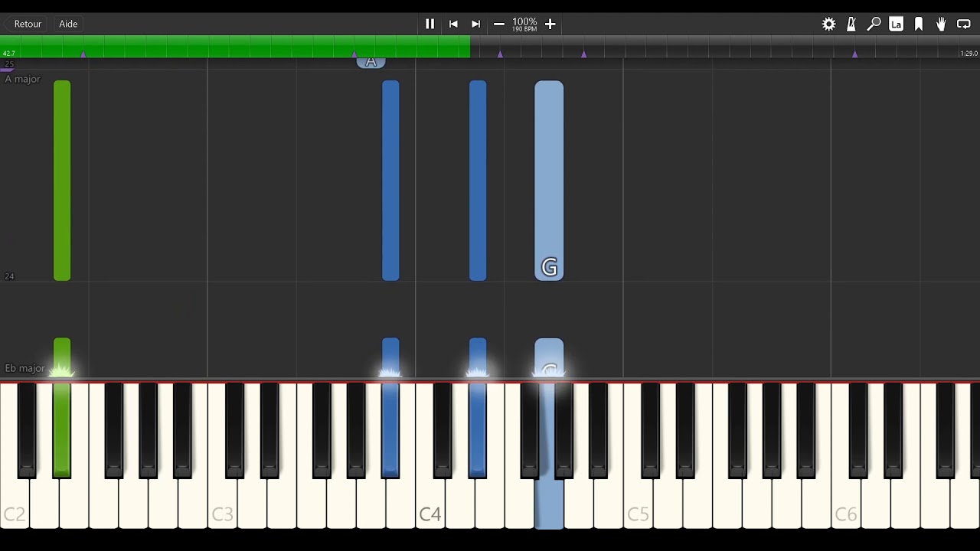The image size is (980, 551).
Task: Open the Aide help button
Action: 68,24
